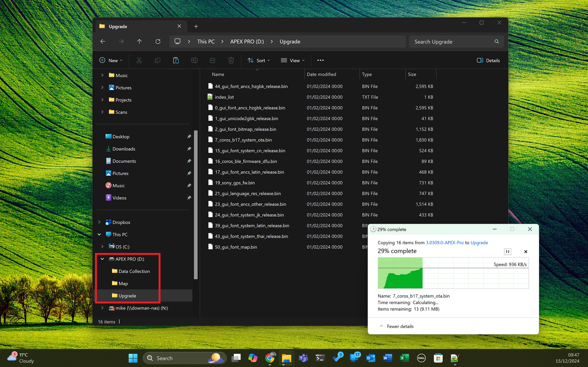Unpin Documents from Quick access
Viewport: 588px width, 367px height.
click(x=189, y=161)
